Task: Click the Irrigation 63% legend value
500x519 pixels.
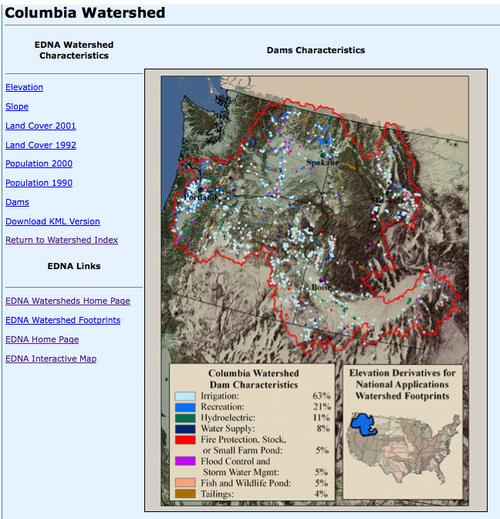Action: pos(321,396)
